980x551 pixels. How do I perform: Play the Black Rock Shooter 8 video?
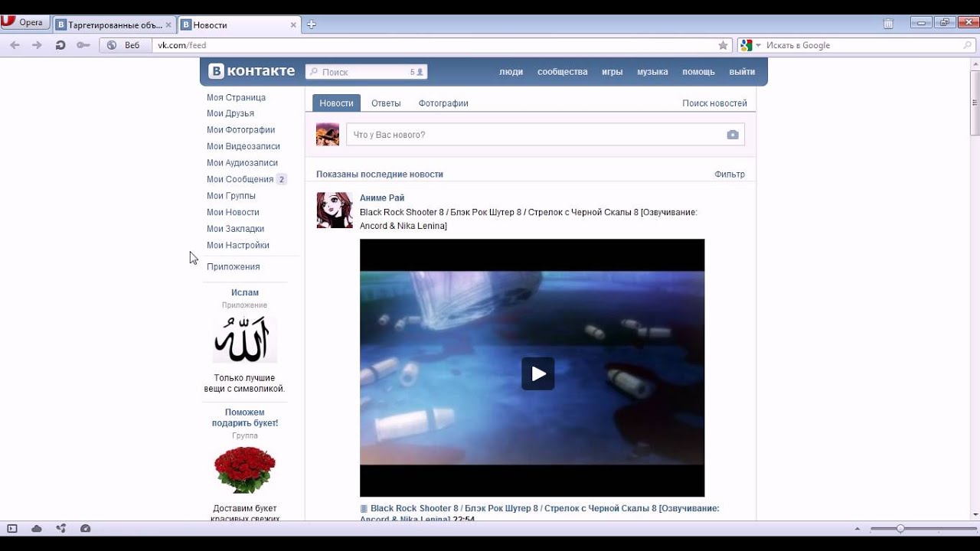coord(538,373)
